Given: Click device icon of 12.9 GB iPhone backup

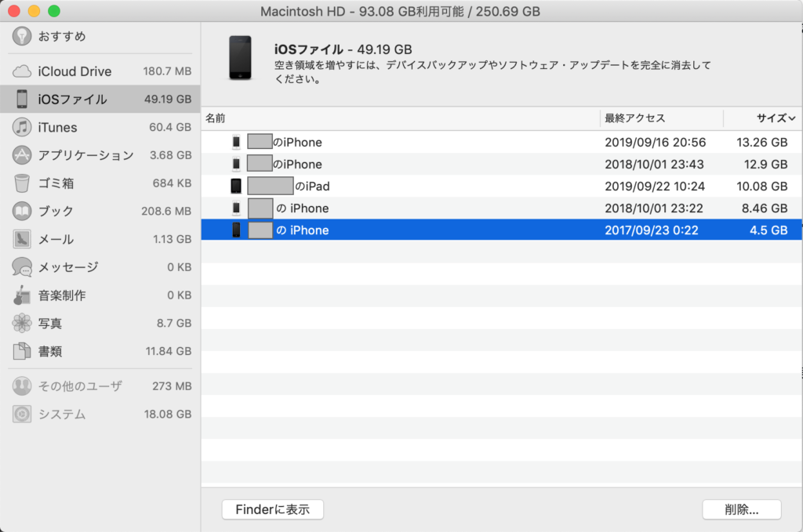Looking at the screenshot, I should [236, 164].
